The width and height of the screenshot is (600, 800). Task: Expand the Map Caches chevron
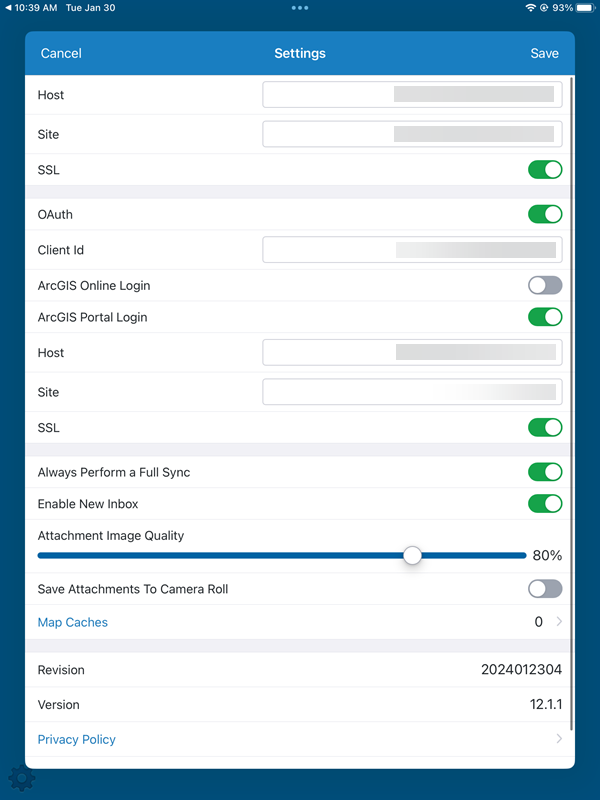click(x=558, y=622)
